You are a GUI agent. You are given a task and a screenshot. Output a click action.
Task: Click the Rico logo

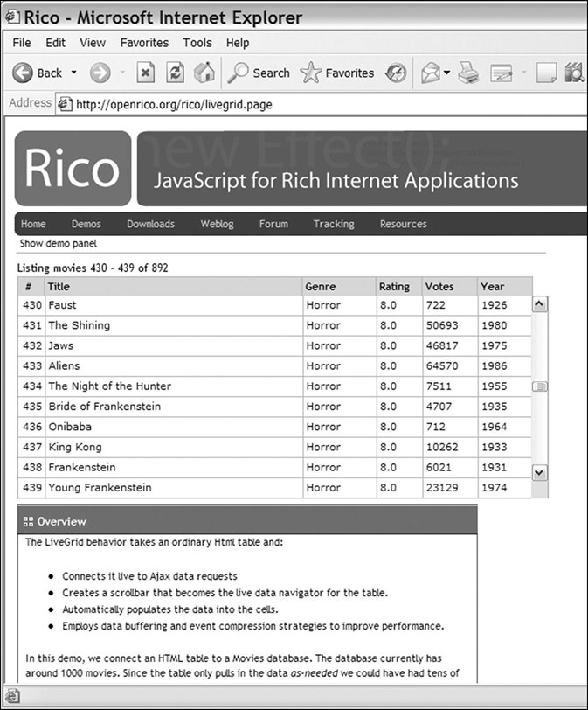pos(73,169)
